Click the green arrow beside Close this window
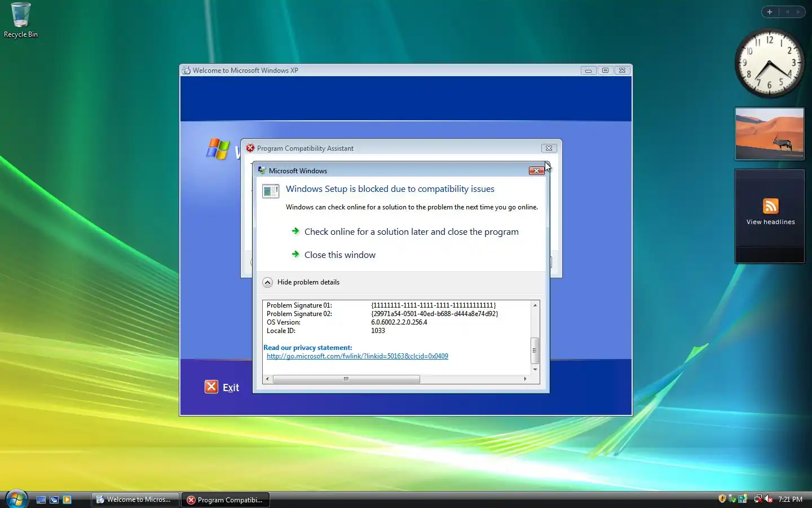Image resolution: width=812 pixels, height=508 pixels. pyautogui.click(x=295, y=254)
